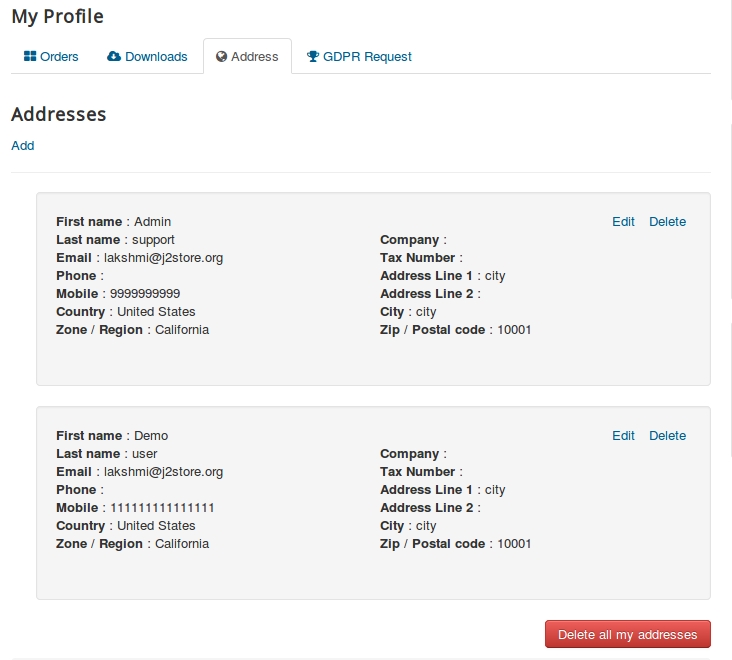Screen dimensions: 732x660
Task: Delete the Admin support address
Action: (667, 222)
